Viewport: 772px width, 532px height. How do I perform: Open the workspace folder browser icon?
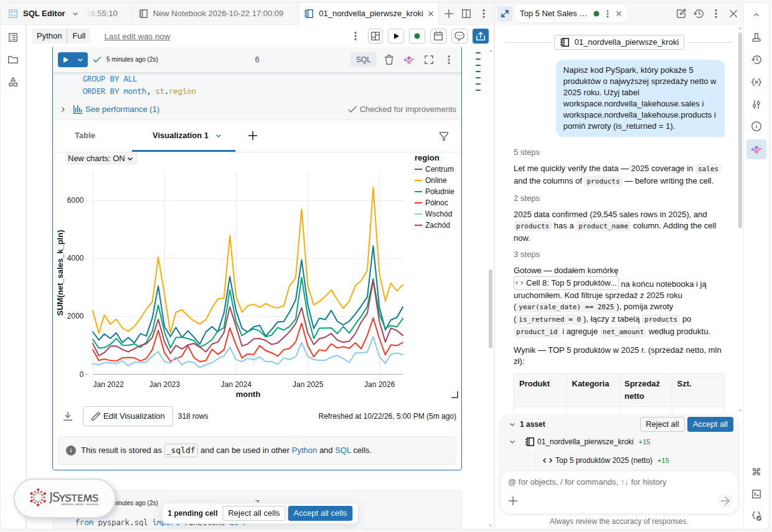pyautogui.click(x=13, y=60)
